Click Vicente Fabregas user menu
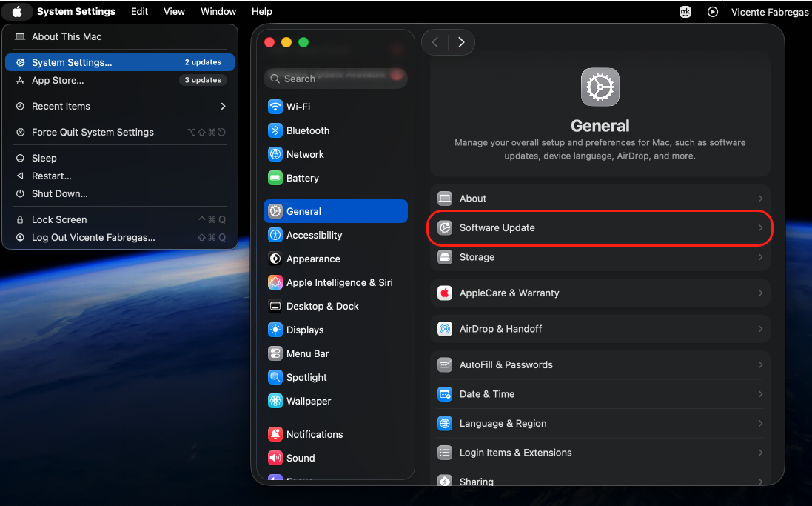The height and width of the screenshot is (506, 812). coord(770,12)
